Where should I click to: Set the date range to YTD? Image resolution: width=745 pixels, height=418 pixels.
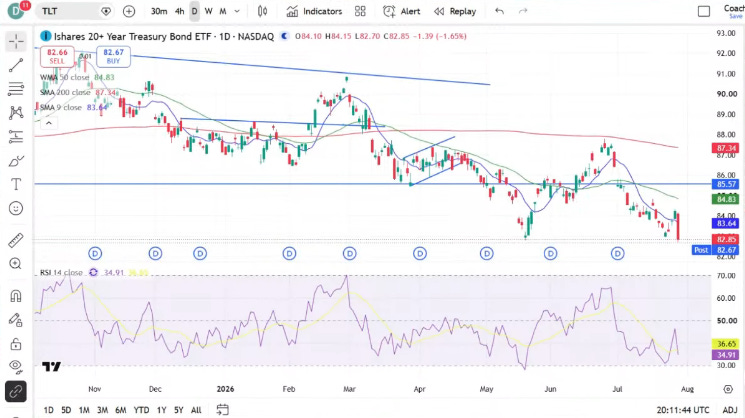[x=142, y=410]
